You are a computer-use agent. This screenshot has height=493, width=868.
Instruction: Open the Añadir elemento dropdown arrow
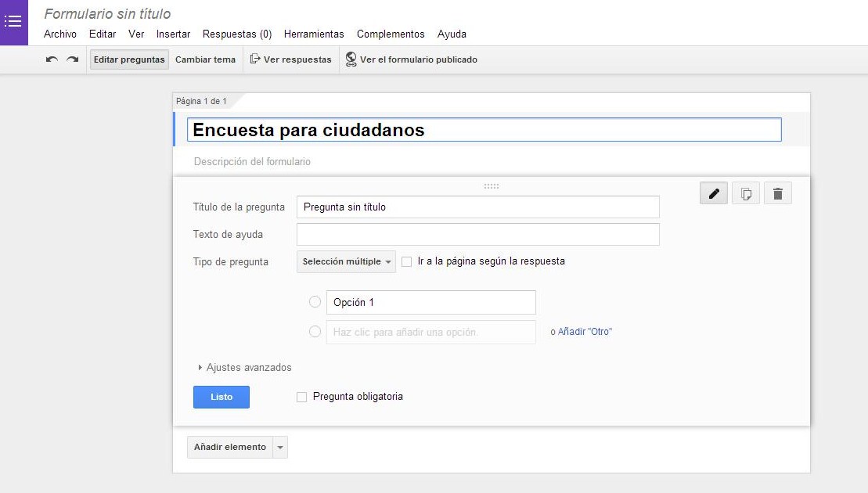point(280,448)
